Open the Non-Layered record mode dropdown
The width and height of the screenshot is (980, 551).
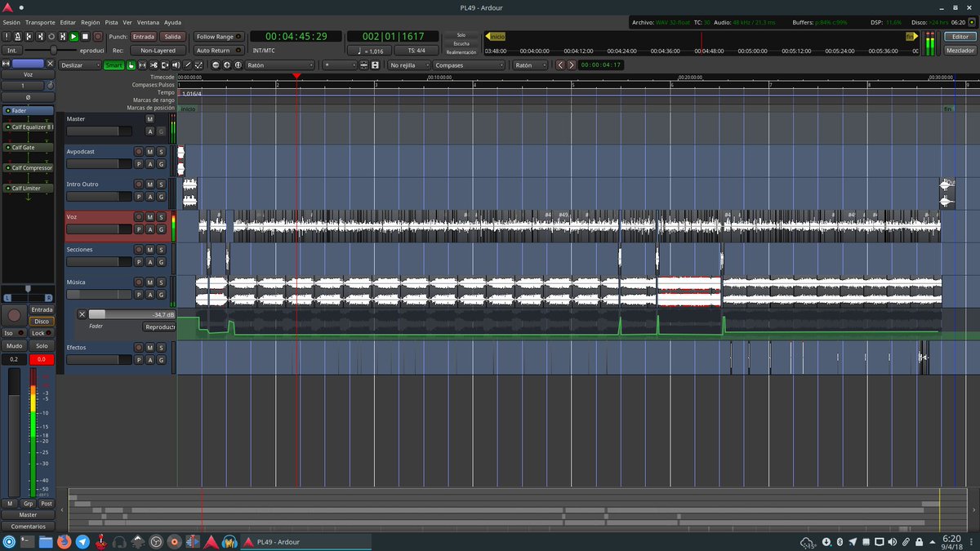click(x=158, y=51)
